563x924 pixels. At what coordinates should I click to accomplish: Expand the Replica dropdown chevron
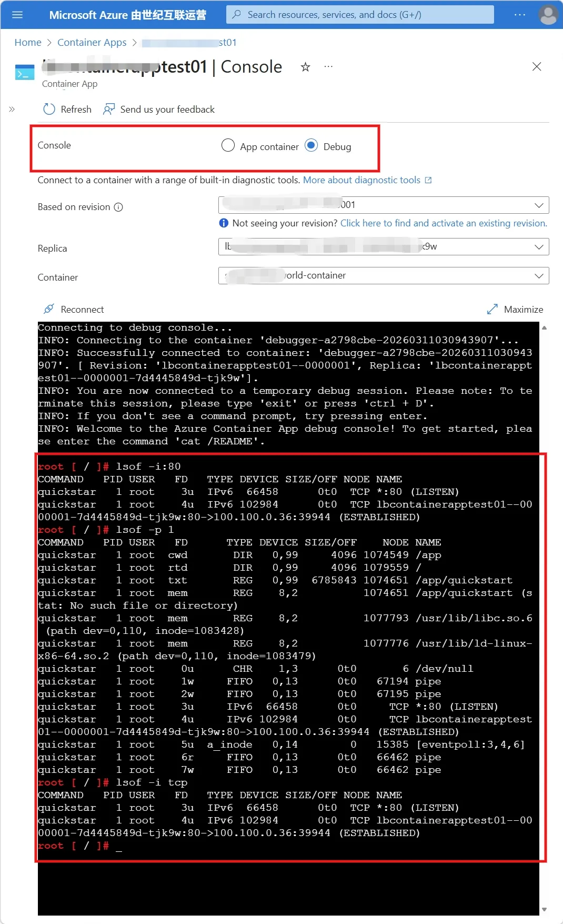tap(539, 246)
